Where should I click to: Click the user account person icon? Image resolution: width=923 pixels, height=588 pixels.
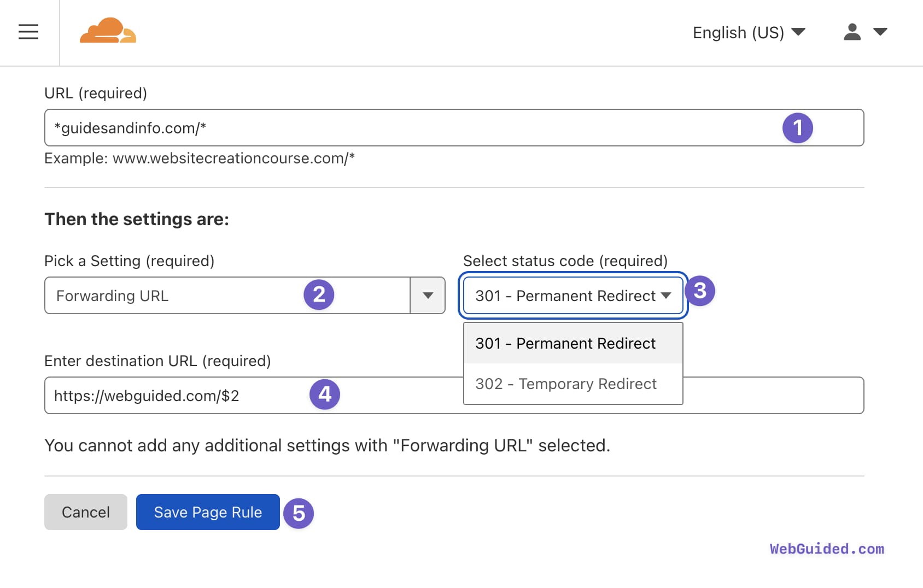(x=851, y=32)
